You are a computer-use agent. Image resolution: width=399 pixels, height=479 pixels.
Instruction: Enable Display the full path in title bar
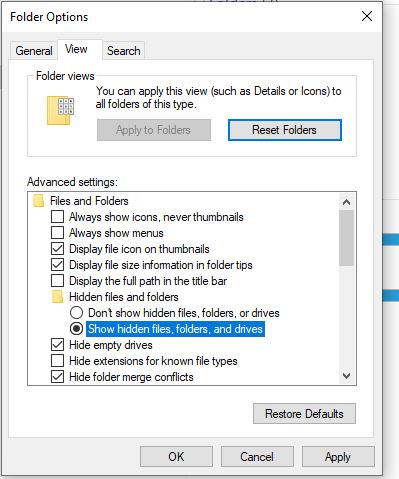click(57, 281)
